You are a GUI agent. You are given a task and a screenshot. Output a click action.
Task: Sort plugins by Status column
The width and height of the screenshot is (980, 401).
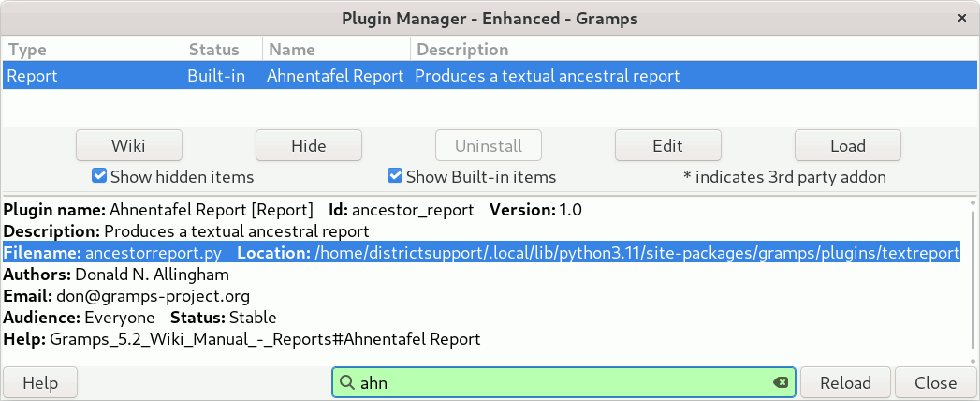point(223,50)
